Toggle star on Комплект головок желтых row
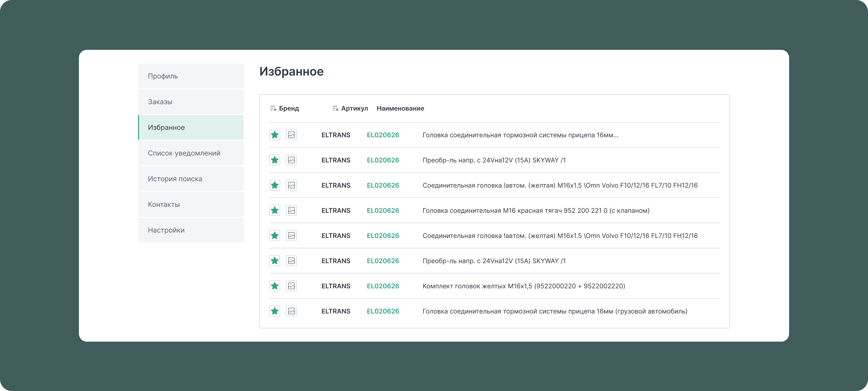868x391 pixels. [275, 286]
